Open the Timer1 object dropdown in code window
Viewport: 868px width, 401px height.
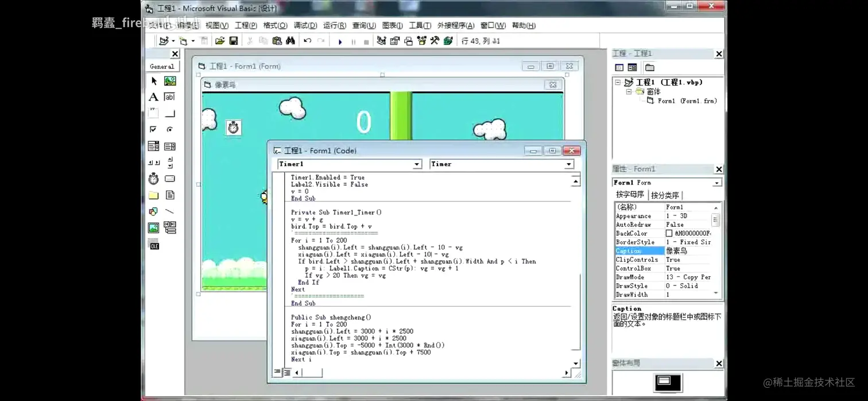tap(417, 164)
